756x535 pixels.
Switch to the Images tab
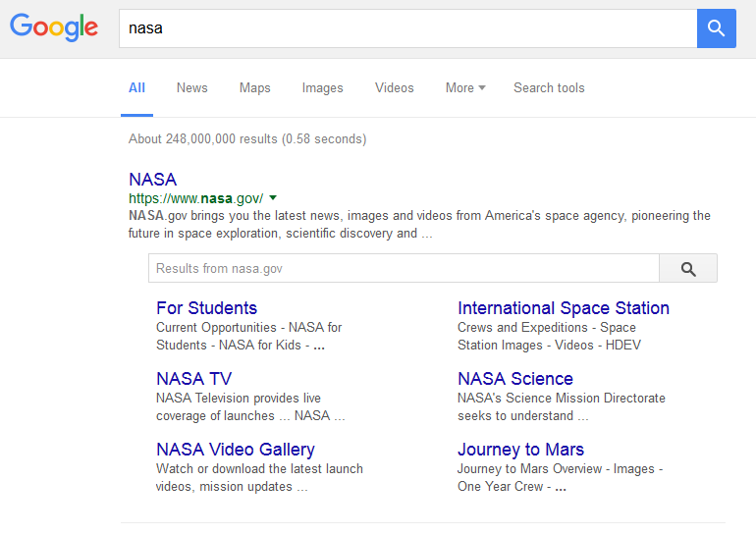click(x=322, y=87)
